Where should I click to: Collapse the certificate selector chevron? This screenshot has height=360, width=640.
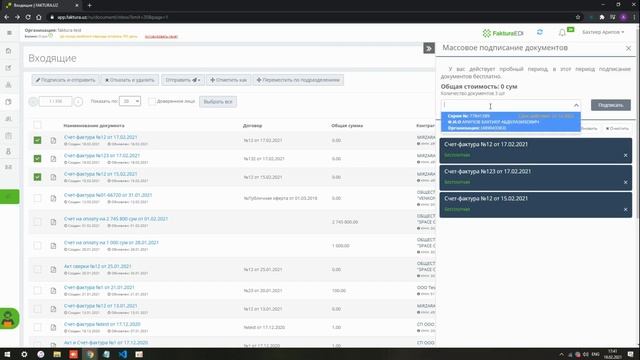click(576, 105)
